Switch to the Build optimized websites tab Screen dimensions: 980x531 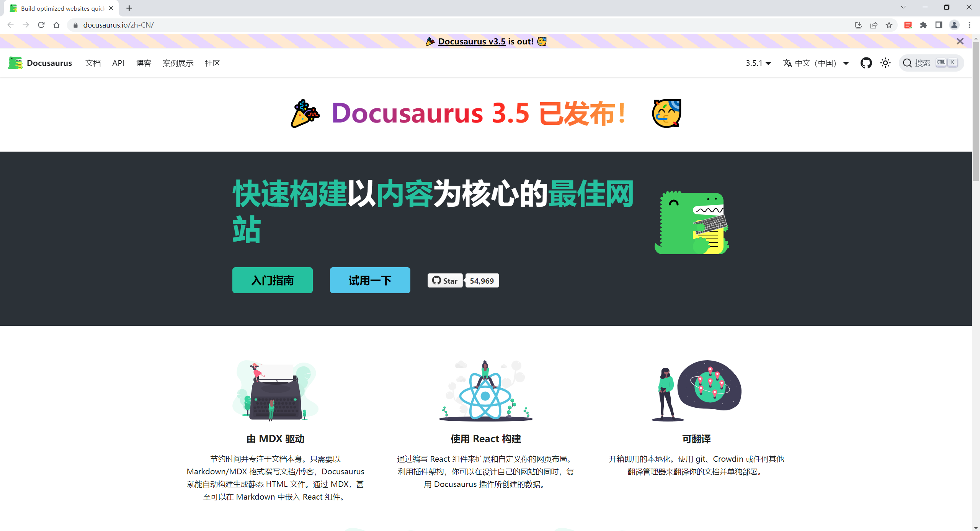[x=61, y=8]
